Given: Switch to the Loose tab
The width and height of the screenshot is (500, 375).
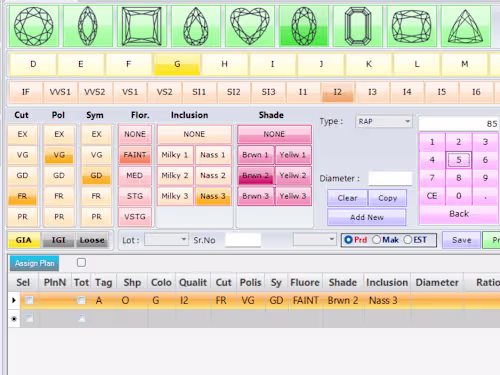Looking at the screenshot, I should [x=92, y=240].
